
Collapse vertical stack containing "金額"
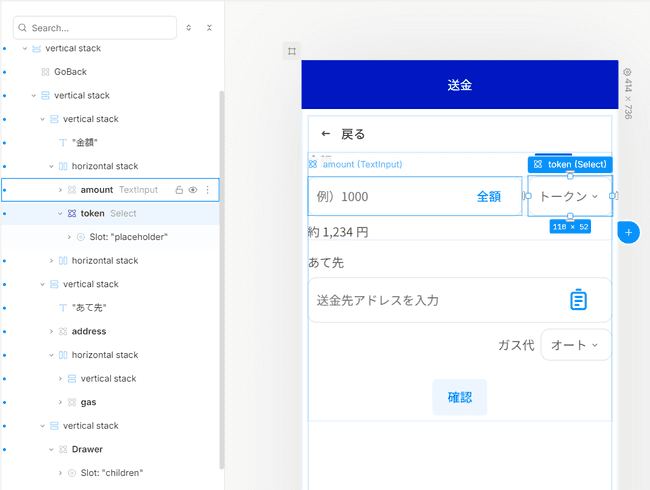pos(42,119)
